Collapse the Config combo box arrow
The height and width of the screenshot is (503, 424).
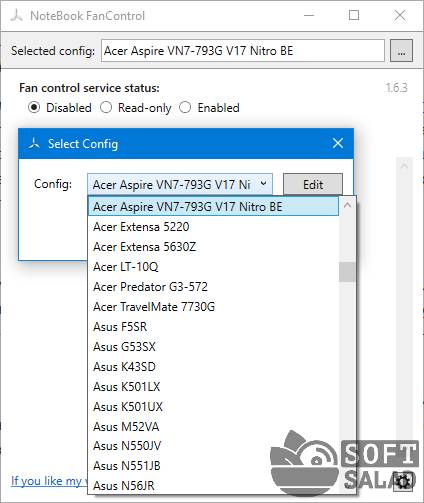click(x=263, y=184)
